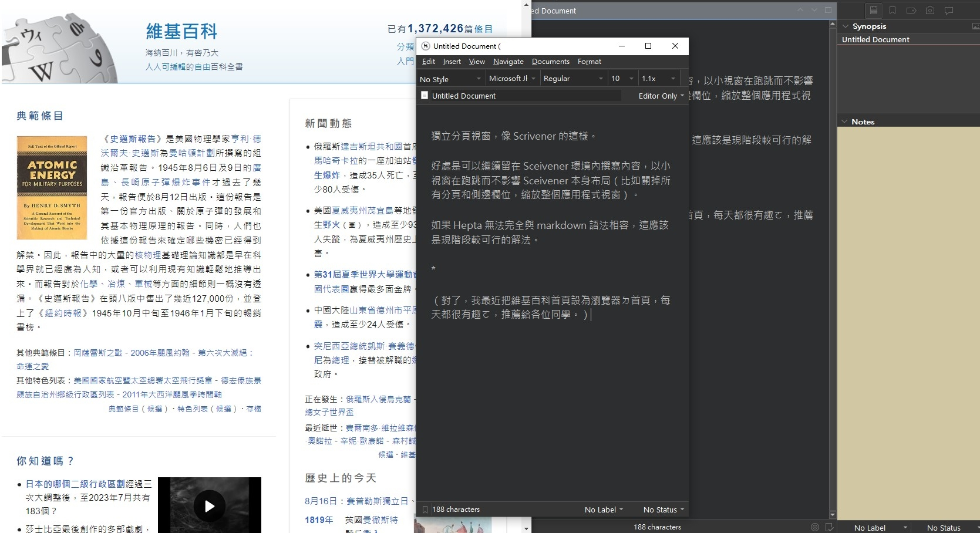The height and width of the screenshot is (533, 980).
Task: Open the Editor Only view dropdown
Action: pos(661,96)
